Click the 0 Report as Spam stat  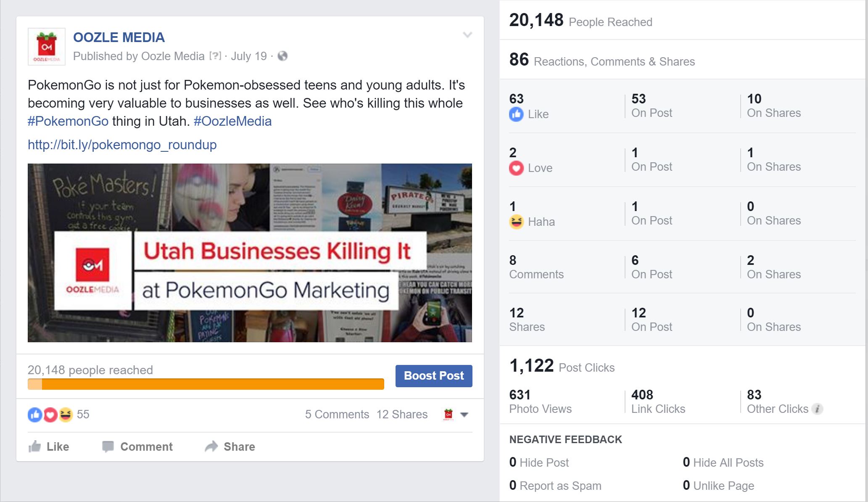(555, 486)
